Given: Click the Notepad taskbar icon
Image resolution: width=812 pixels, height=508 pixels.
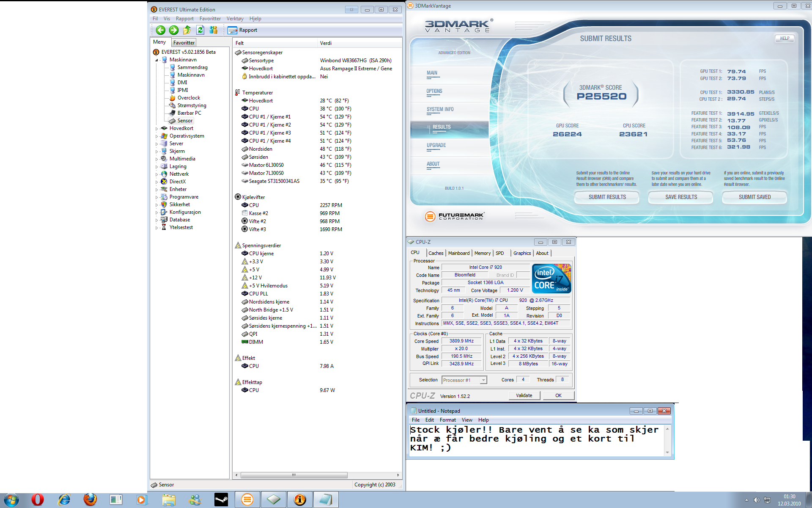Looking at the screenshot, I should pyautogui.click(x=326, y=500).
